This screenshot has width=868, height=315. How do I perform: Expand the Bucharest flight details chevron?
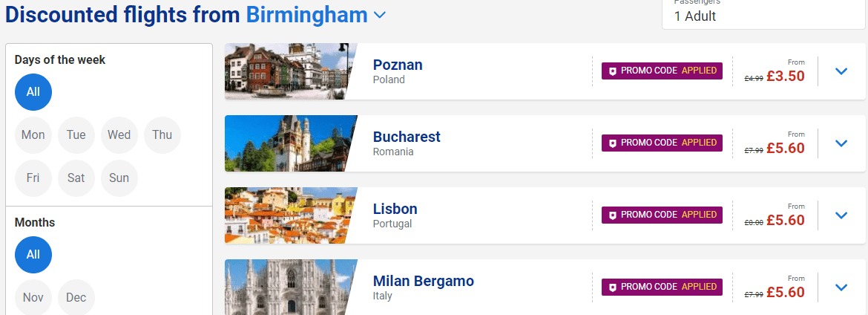(841, 143)
